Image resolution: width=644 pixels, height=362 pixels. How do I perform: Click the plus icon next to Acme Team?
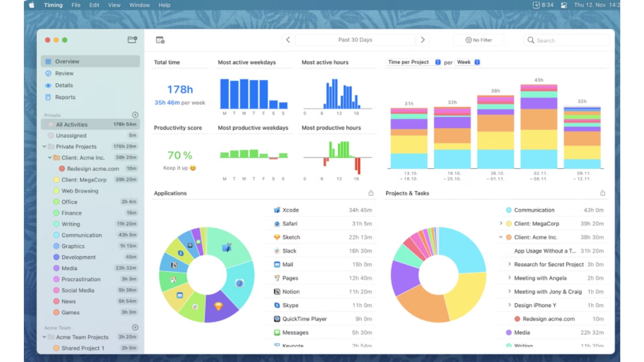[135, 327]
